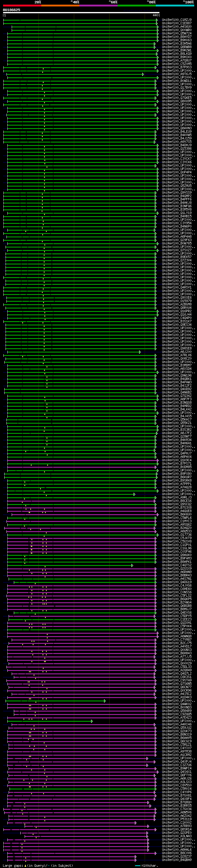Image resolution: width=197 pixels, height=868 pixels.
Task: Click the UniRef100_C5M0I4 label
Action: pyautogui.click(x=177, y=789)
